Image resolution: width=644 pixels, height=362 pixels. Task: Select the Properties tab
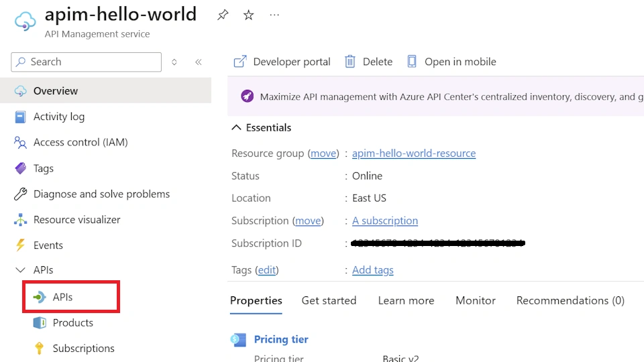(256, 300)
